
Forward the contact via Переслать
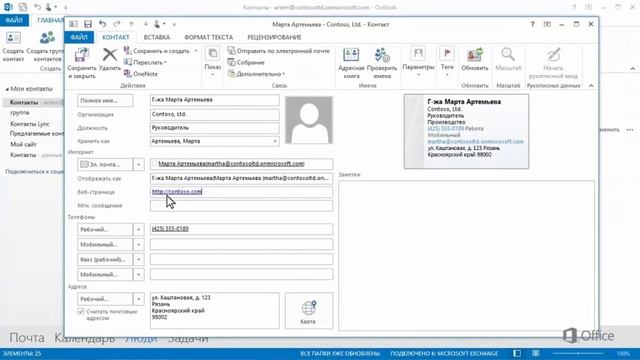(x=145, y=62)
